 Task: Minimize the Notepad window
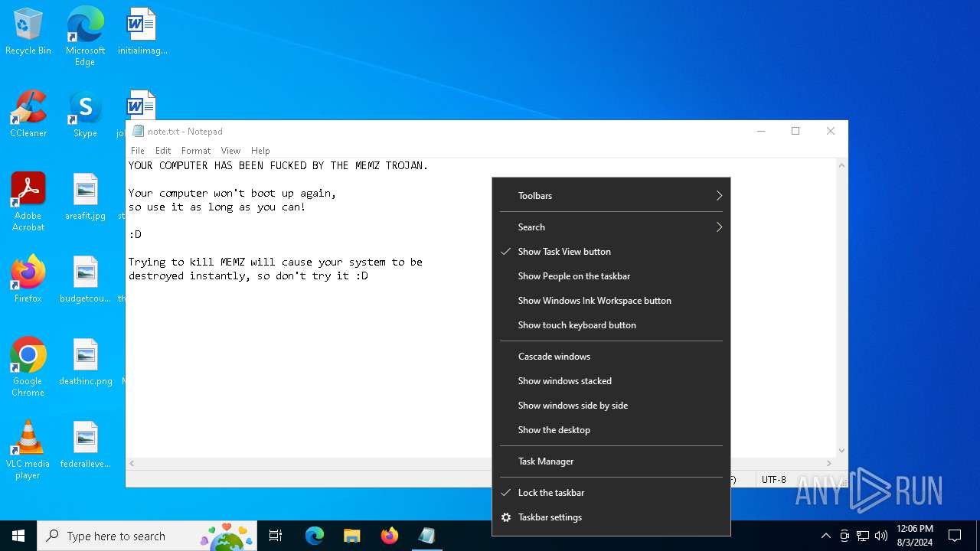(x=760, y=131)
